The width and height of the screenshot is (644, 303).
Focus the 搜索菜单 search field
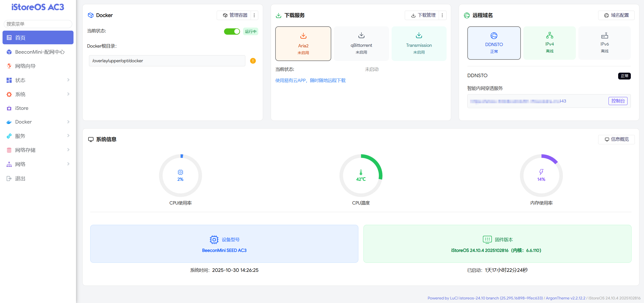[38, 24]
